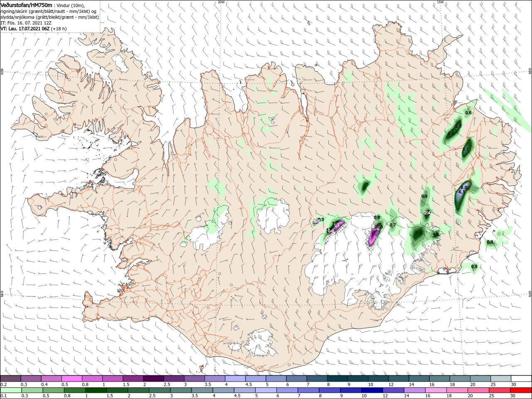532x399 pixels.
Task: Click the red 30 mm swatch in the bottom legend row
Action: 521,390
